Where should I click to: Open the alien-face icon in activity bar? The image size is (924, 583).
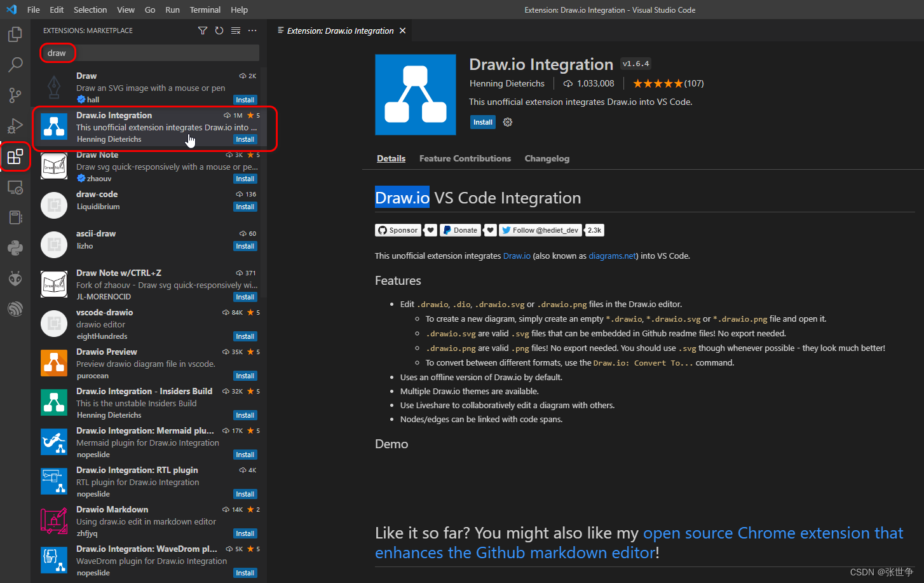tap(15, 278)
